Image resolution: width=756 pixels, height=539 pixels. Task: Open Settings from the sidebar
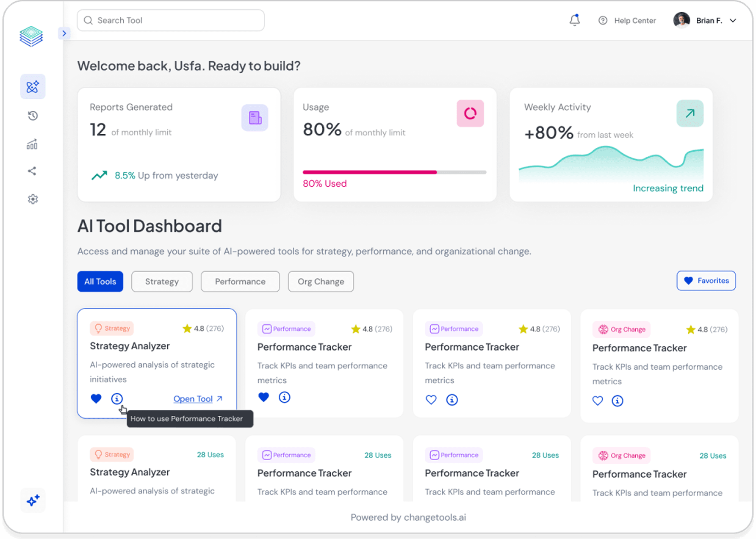(33, 199)
